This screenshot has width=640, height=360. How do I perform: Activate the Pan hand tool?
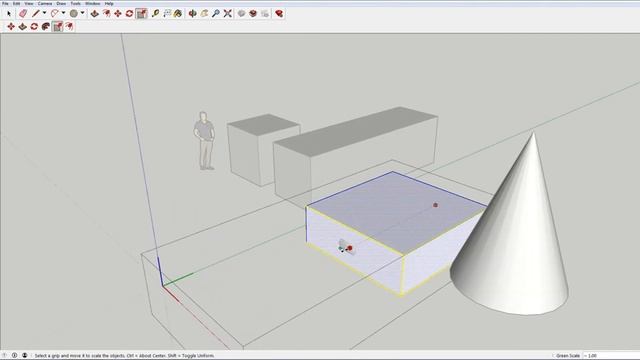pos(204,13)
